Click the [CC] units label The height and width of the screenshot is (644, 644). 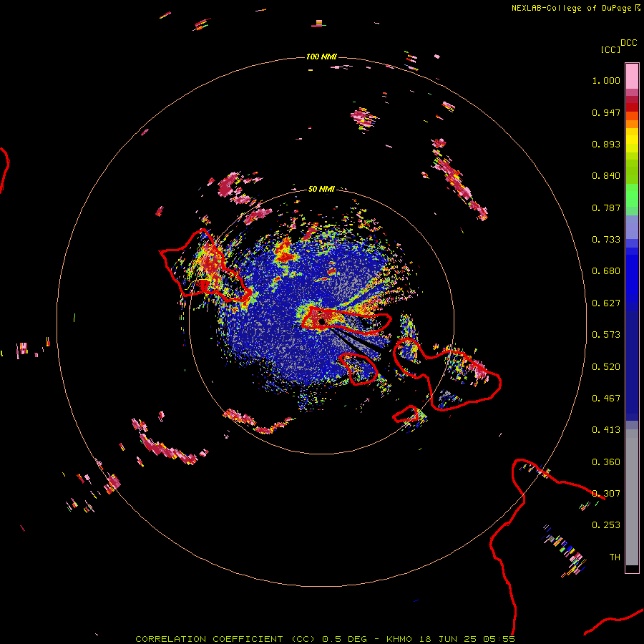tap(610, 49)
